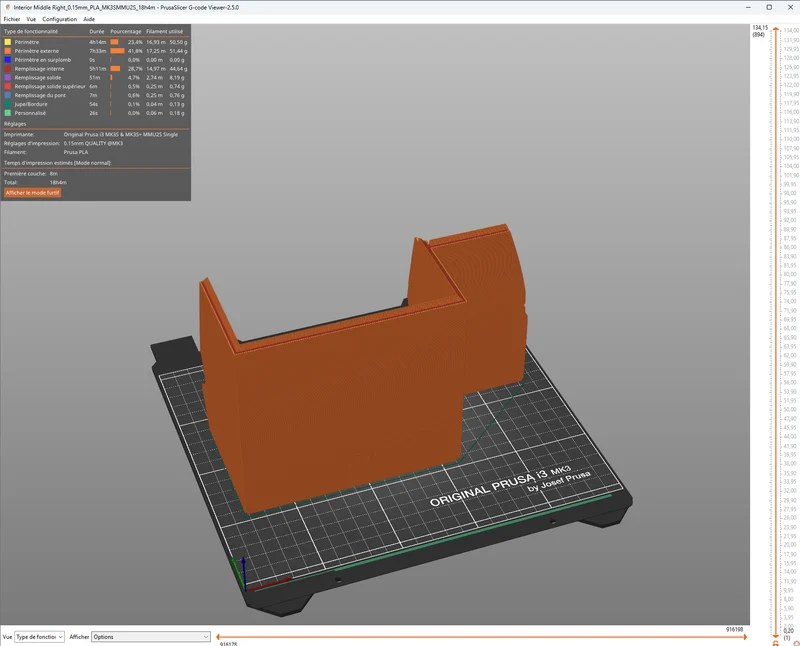Open the Vue menu
This screenshot has width=800, height=646.
pos(31,19)
